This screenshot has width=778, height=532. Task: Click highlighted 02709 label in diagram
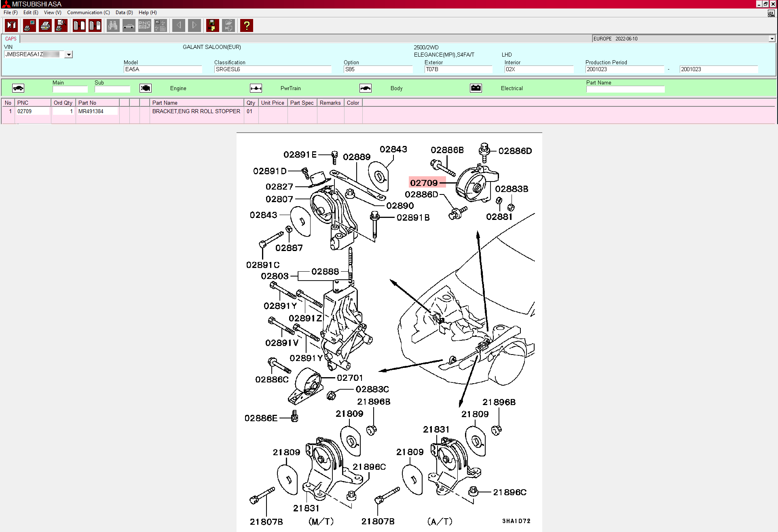point(424,183)
